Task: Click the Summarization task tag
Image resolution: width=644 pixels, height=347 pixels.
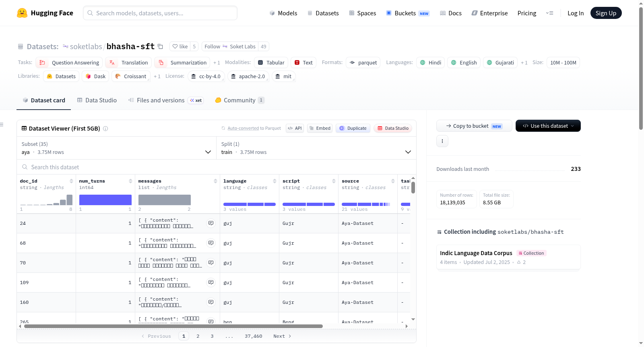Action: [x=182, y=62]
